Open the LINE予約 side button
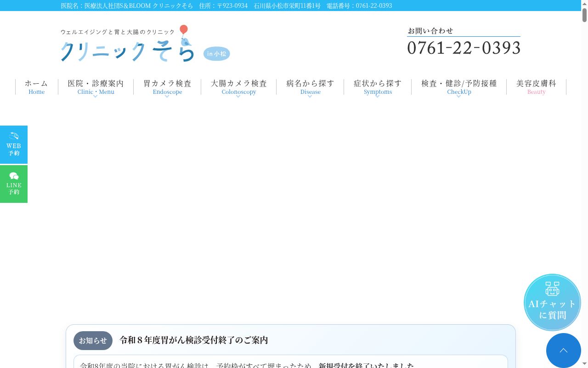This screenshot has width=588, height=368. point(14,184)
